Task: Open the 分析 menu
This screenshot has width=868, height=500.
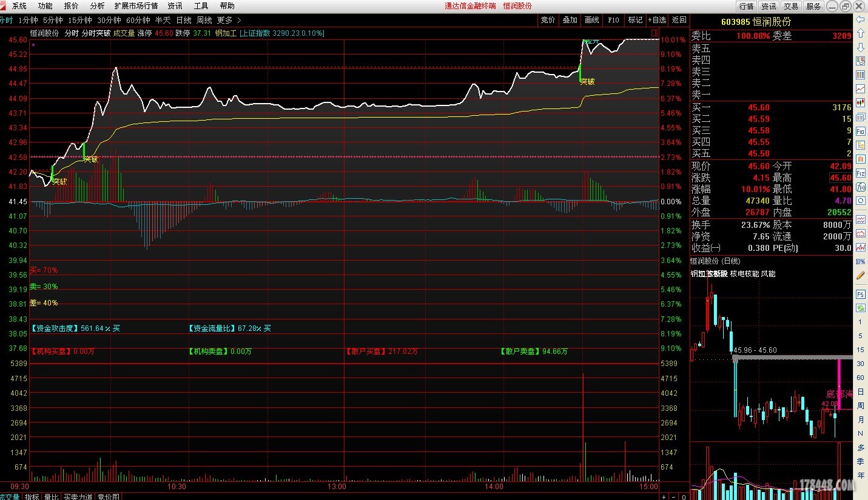Action: click(97, 5)
